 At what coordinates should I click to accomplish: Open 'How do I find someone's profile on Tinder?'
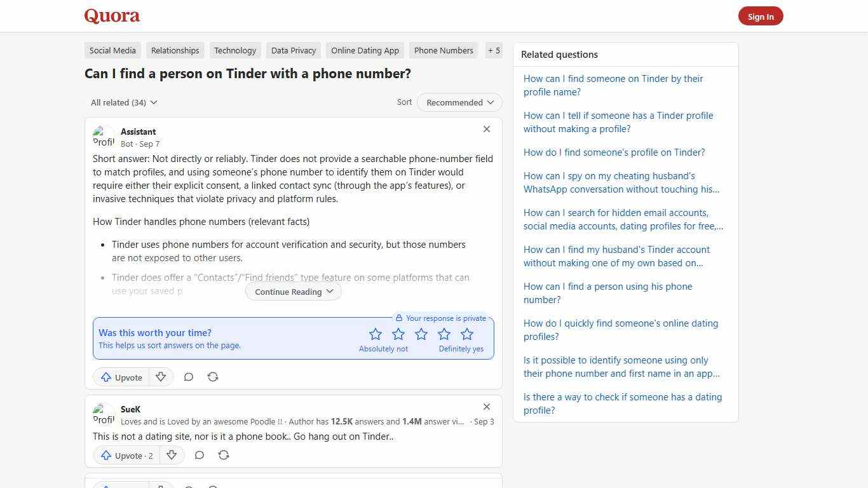(x=614, y=152)
